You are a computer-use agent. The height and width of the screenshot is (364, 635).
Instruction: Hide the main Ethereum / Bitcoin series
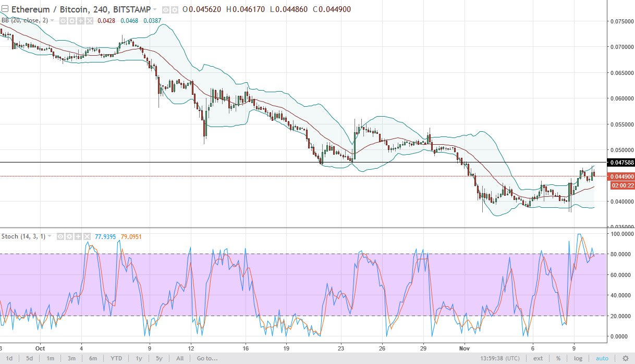click(165, 10)
